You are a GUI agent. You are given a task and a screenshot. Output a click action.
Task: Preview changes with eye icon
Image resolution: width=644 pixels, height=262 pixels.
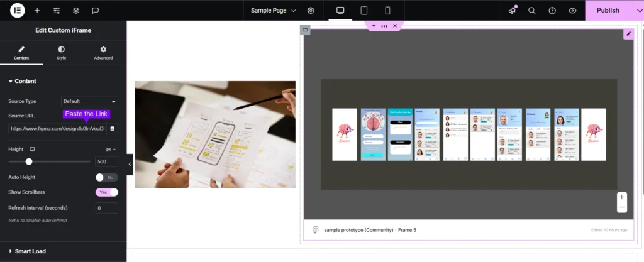572,11
